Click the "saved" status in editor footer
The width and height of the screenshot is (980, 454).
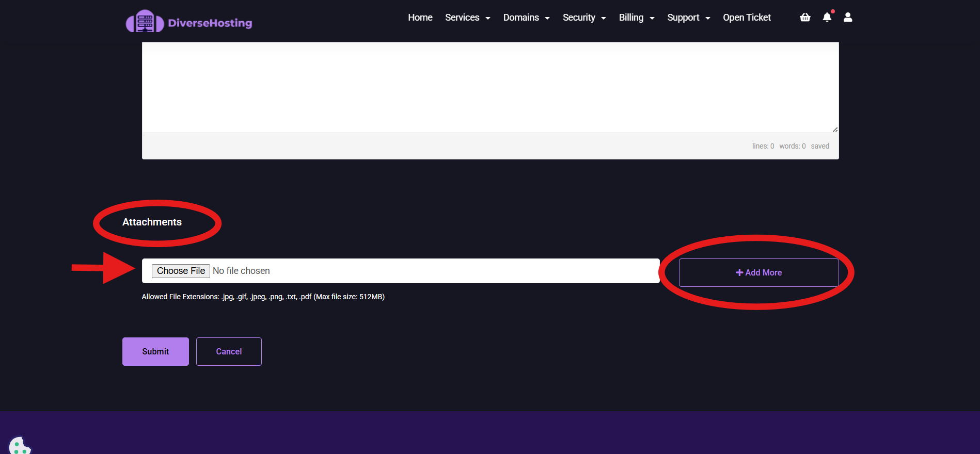[819, 146]
